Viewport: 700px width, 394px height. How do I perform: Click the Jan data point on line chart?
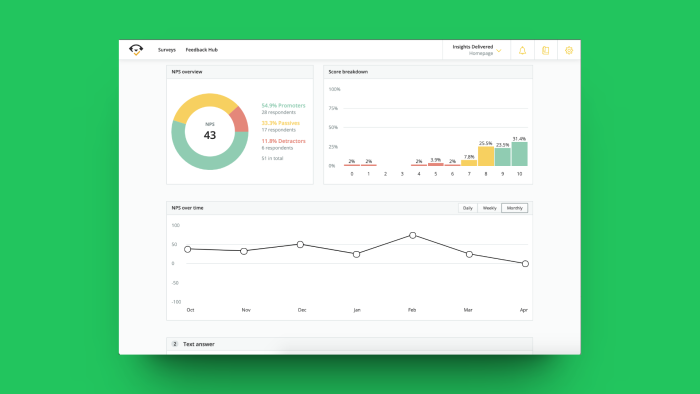point(356,254)
